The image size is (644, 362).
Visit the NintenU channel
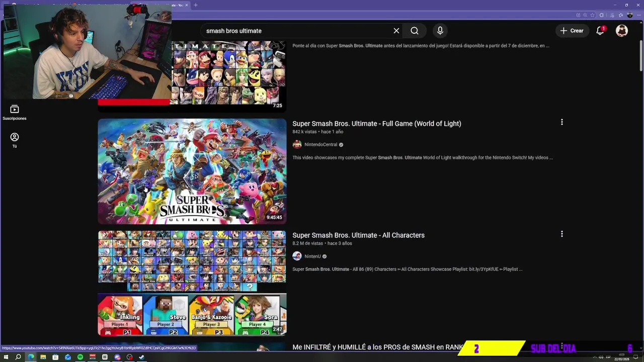312,256
